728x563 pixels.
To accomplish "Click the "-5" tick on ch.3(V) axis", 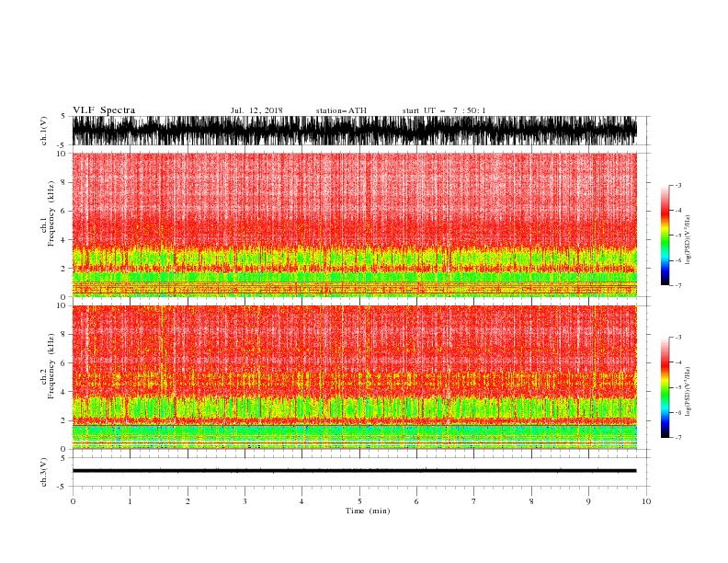I will point(63,487).
